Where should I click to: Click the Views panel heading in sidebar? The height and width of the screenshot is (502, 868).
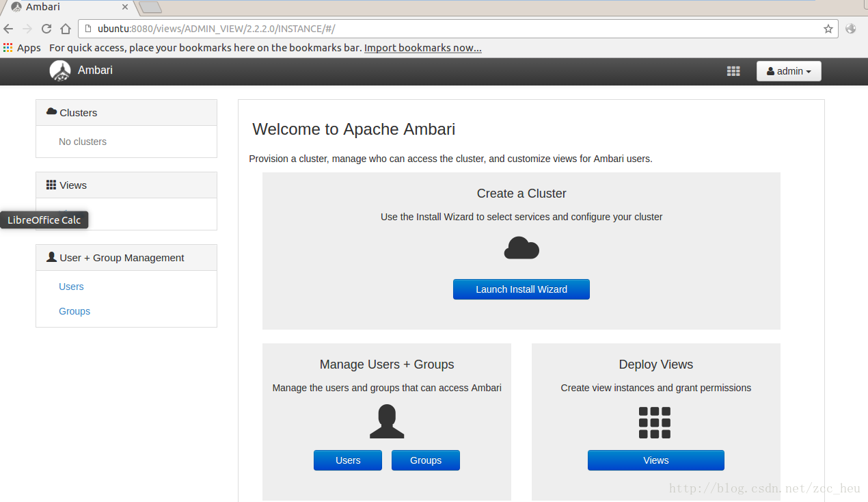126,185
